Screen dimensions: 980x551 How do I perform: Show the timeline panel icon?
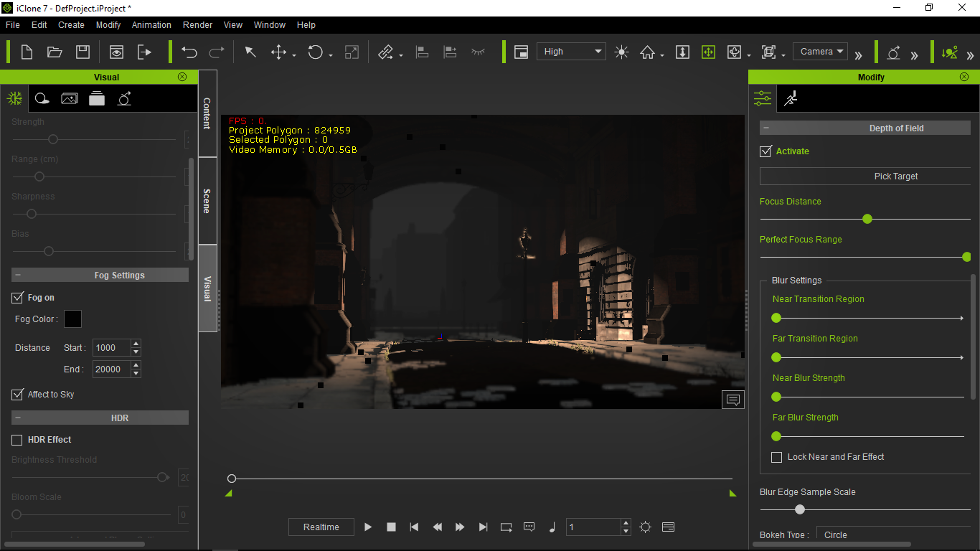[668, 527]
